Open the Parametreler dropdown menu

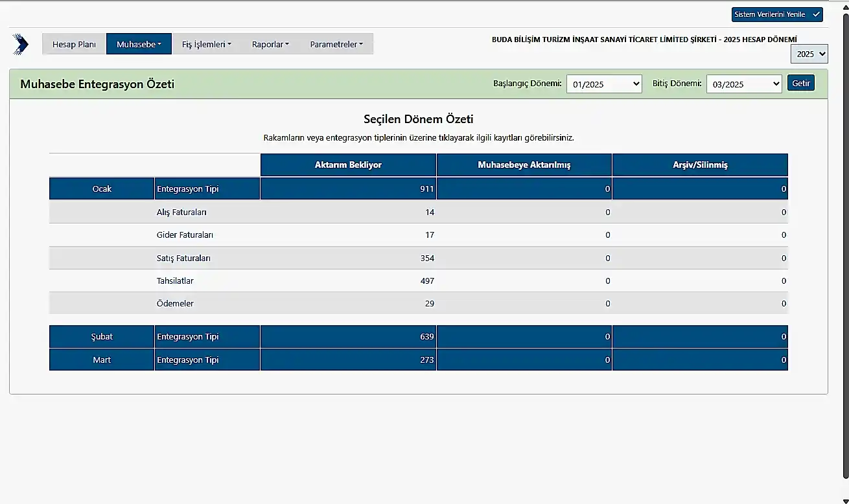coord(336,44)
